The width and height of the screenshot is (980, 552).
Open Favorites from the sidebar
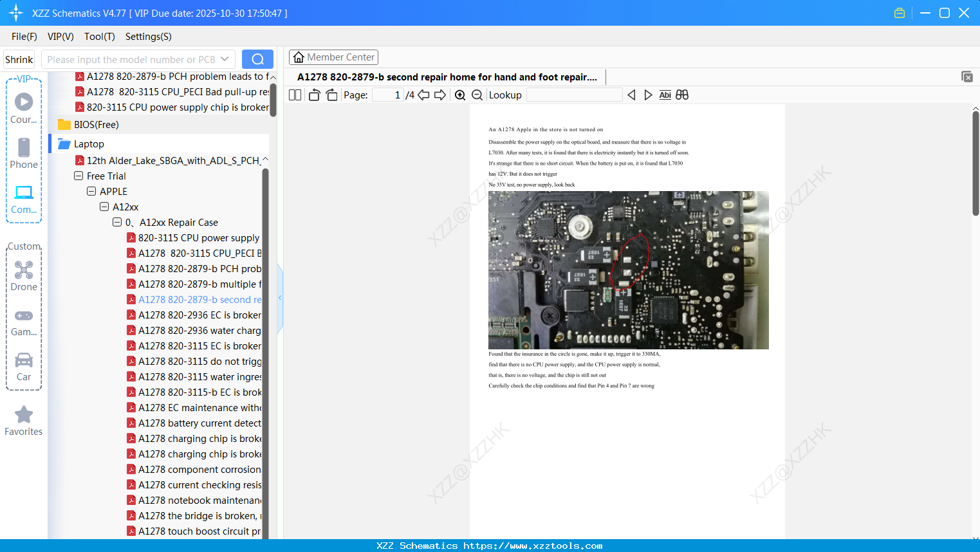click(x=24, y=421)
